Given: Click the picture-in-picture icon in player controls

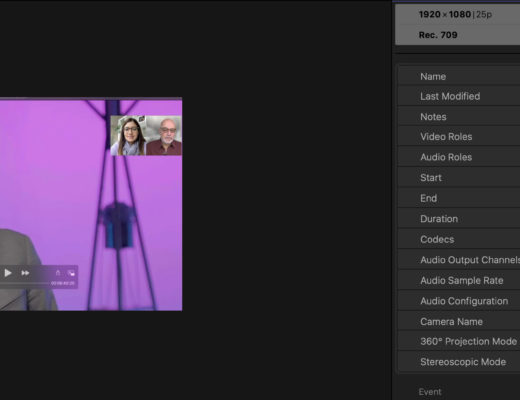Looking at the screenshot, I should tap(71, 273).
